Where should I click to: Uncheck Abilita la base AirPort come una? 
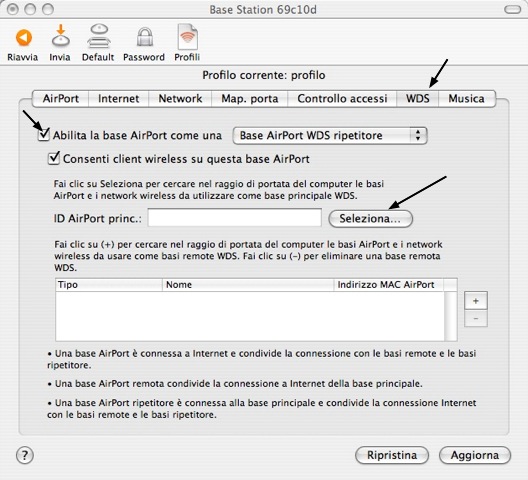[x=44, y=135]
